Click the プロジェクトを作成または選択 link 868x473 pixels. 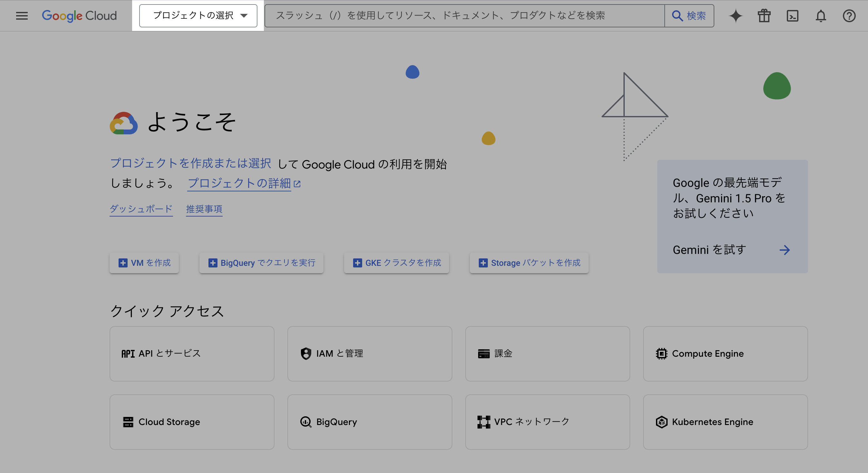click(x=191, y=163)
